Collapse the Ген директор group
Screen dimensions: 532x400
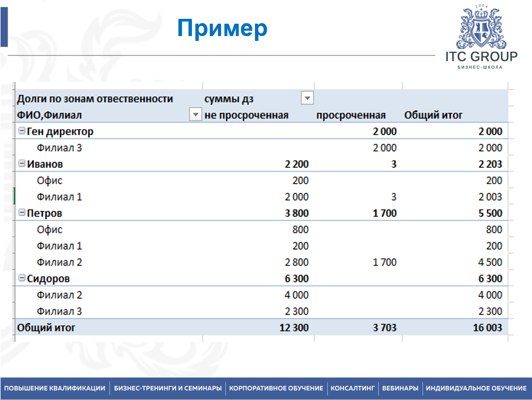pyautogui.click(x=22, y=131)
